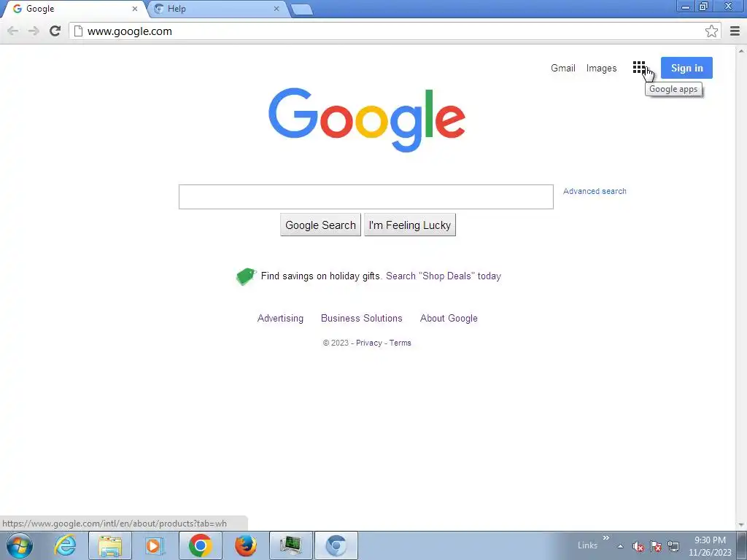Open the system monitor taskbar icon

[x=291, y=545]
